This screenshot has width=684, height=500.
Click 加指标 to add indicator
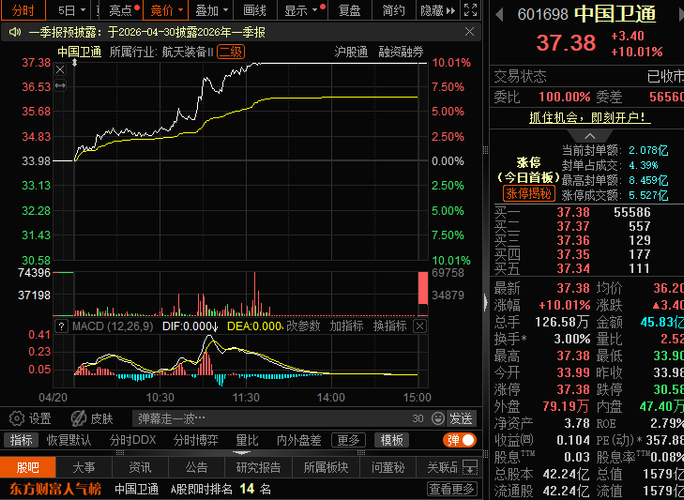(x=346, y=326)
